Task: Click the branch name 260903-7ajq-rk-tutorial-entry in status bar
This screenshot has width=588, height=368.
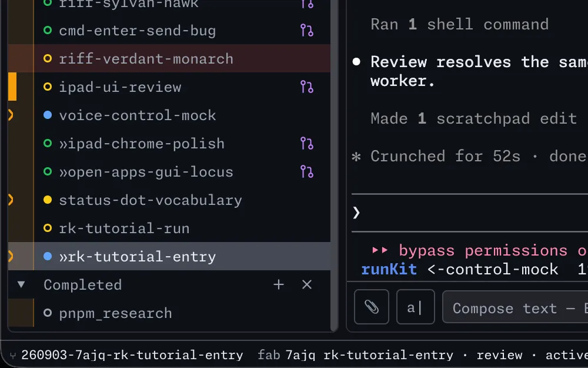Action: click(132, 355)
